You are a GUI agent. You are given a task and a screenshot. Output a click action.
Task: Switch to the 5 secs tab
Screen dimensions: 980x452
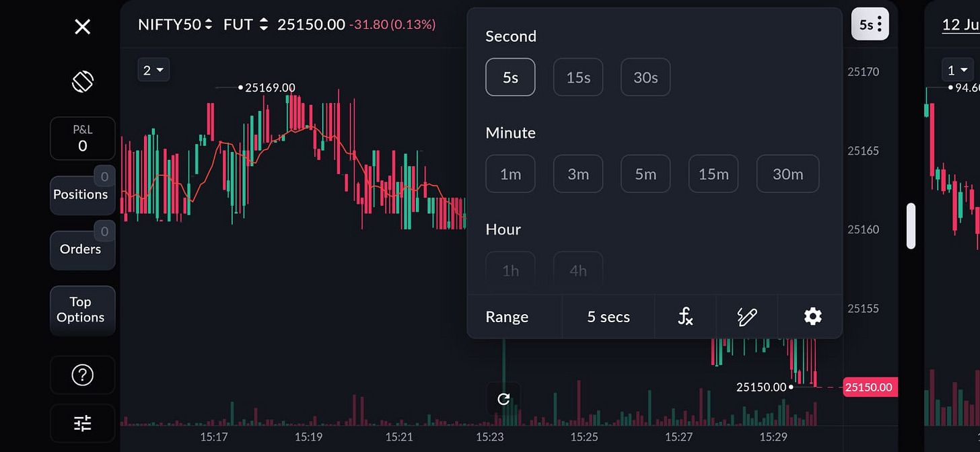tap(608, 317)
